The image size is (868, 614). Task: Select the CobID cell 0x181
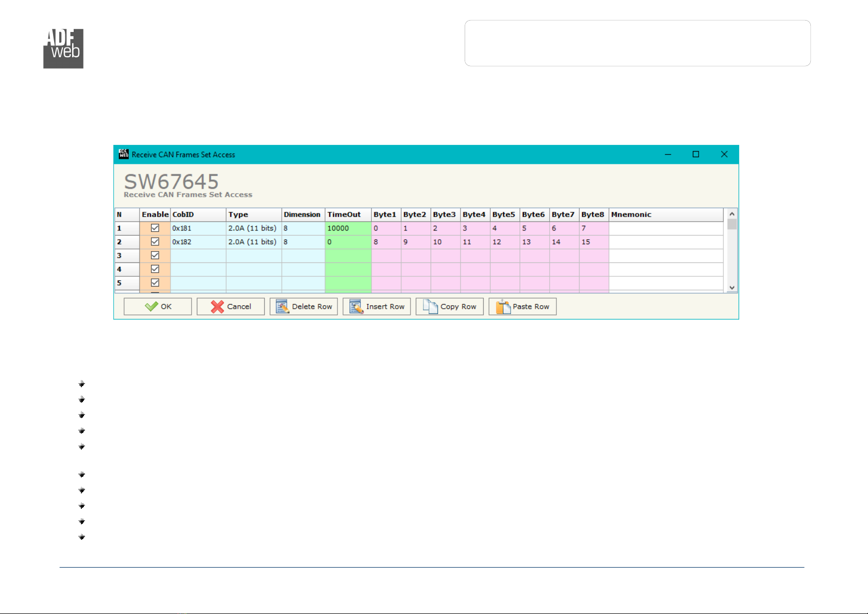(x=198, y=228)
